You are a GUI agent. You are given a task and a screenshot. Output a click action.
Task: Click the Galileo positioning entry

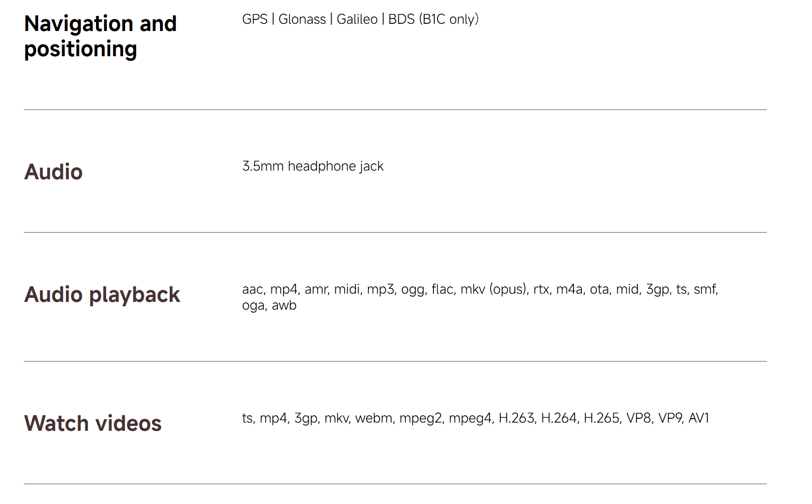357,19
